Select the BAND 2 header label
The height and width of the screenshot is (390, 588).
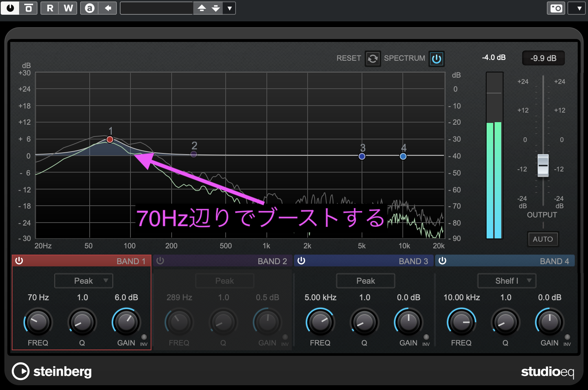(272, 261)
